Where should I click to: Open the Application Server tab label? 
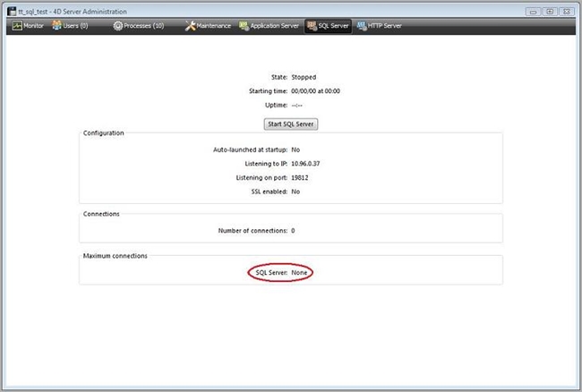click(x=273, y=26)
